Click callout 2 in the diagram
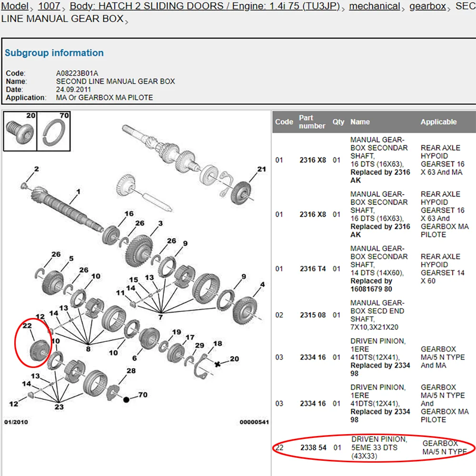476x476 pixels. pos(37,169)
